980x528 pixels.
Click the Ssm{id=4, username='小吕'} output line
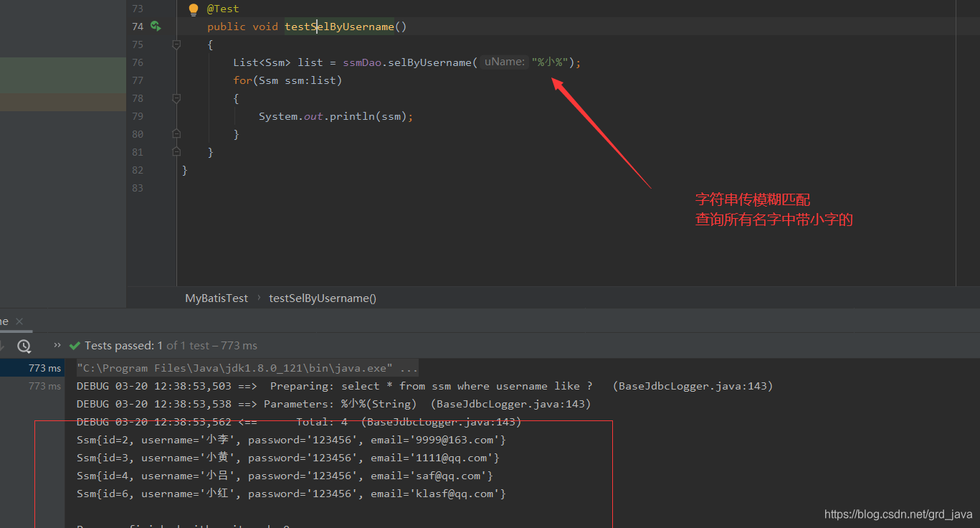[285, 476]
